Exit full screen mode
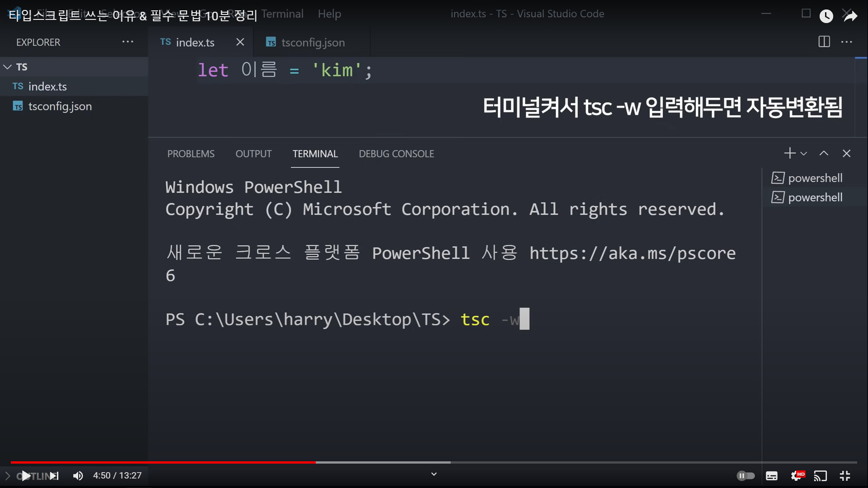 click(x=845, y=476)
